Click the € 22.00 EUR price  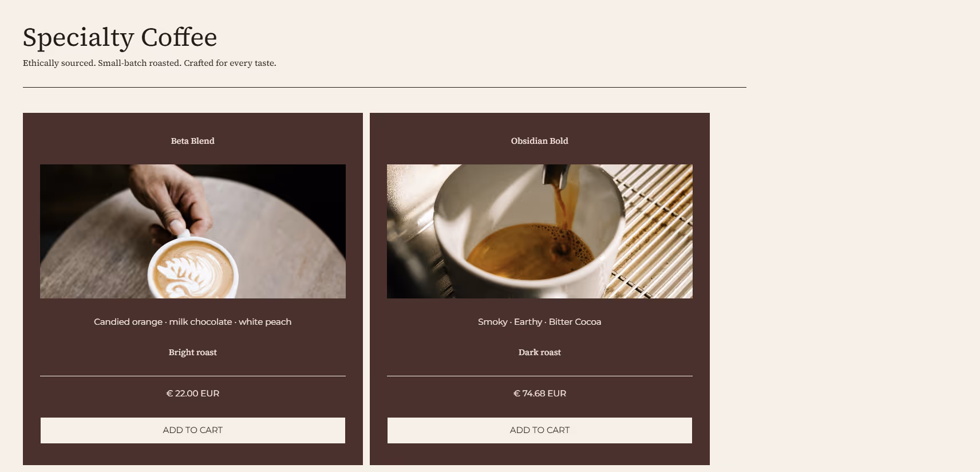[192, 394]
